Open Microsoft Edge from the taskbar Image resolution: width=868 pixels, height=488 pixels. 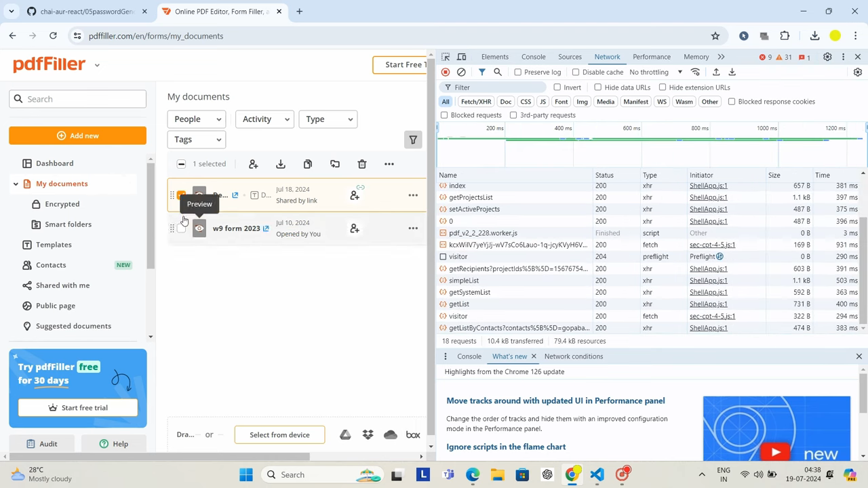(x=473, y=474)
